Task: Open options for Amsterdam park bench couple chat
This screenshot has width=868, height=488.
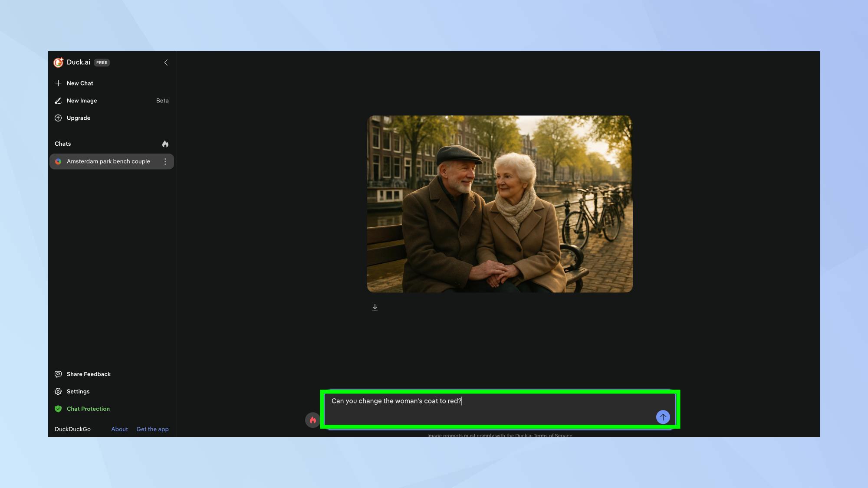Action: point(165,161)
